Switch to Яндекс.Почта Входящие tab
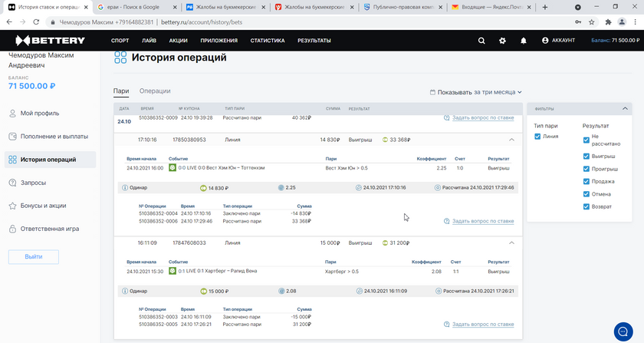The height and width of the screenshot is (343, 644). tap(491, 7)
